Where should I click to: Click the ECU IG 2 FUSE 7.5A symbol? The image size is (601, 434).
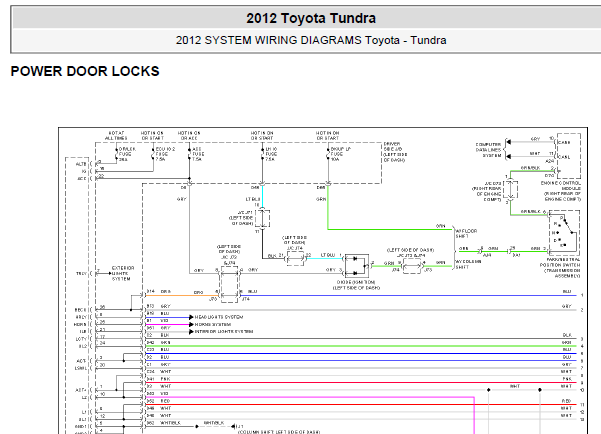coord(154,154)
